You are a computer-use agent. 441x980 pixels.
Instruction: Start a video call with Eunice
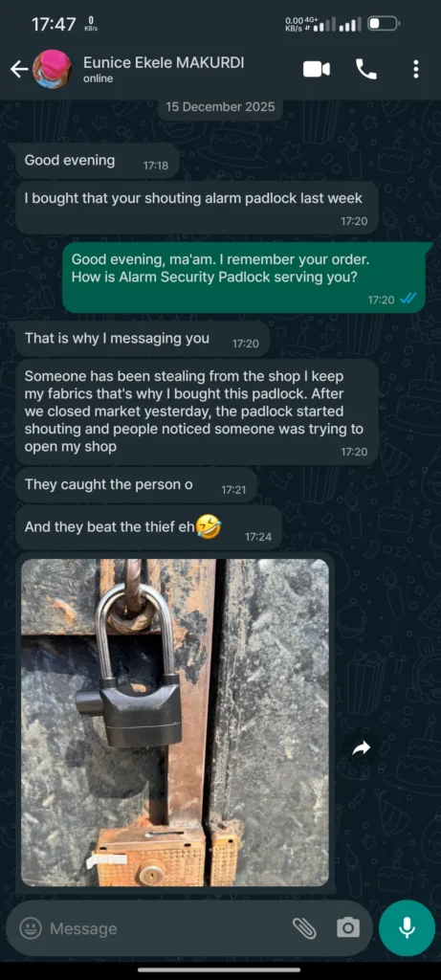317,69
